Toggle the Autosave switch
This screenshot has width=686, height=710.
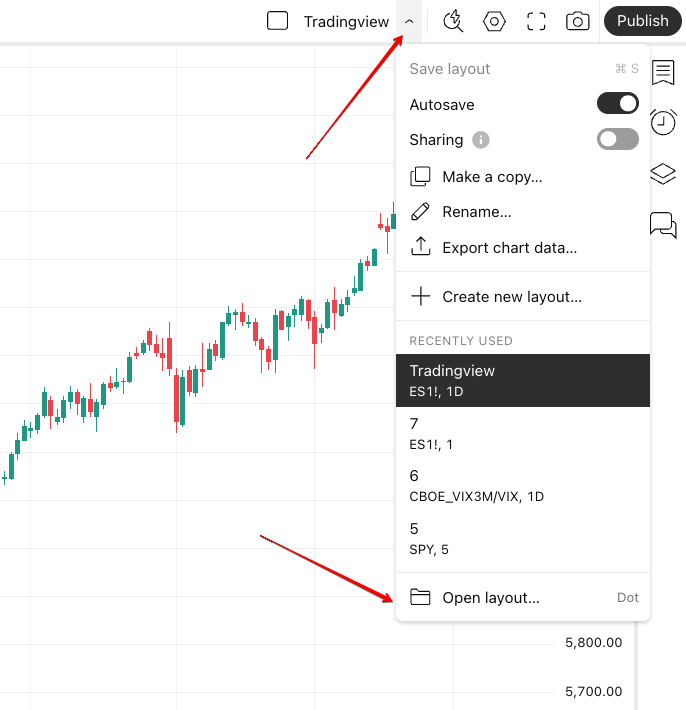pyautogui.click(x=618, y=104)
